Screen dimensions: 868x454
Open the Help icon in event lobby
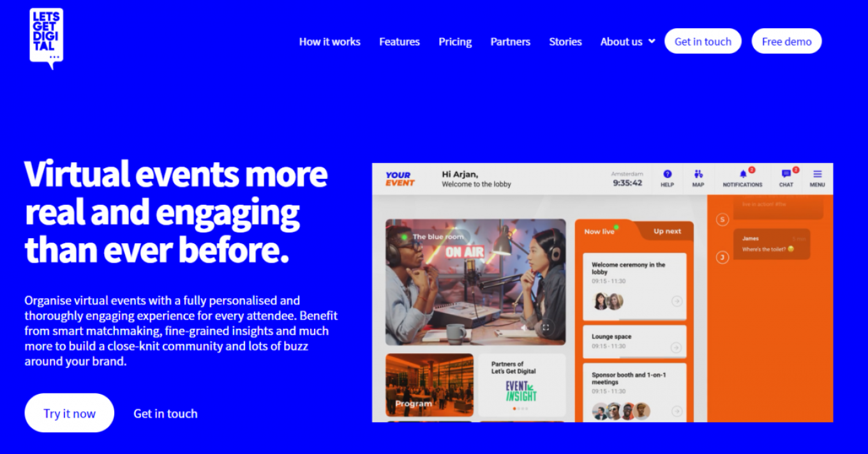point(667,178)
